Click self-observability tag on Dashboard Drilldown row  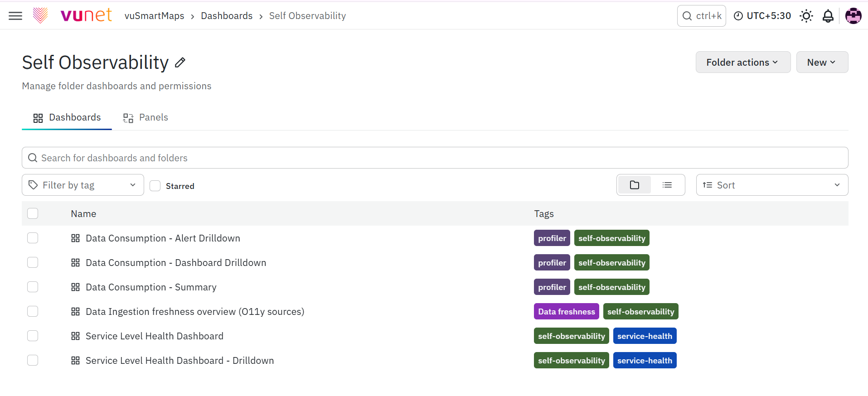click(611, 262)
